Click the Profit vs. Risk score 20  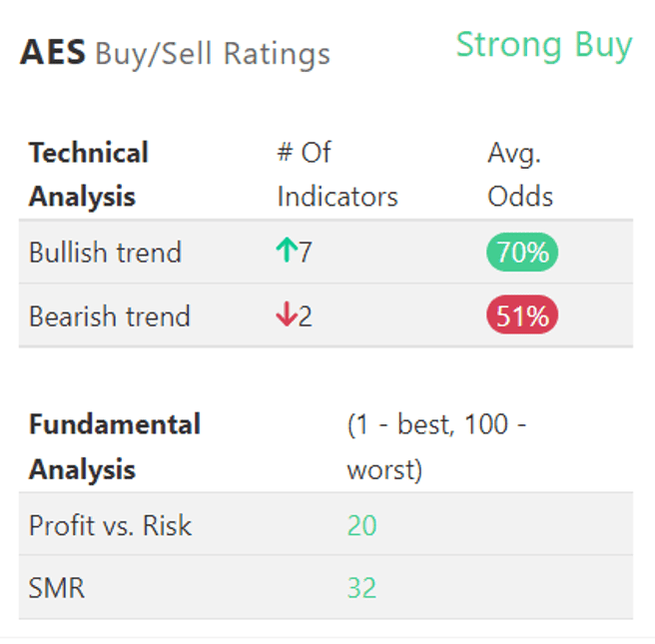tap(361, 525)
